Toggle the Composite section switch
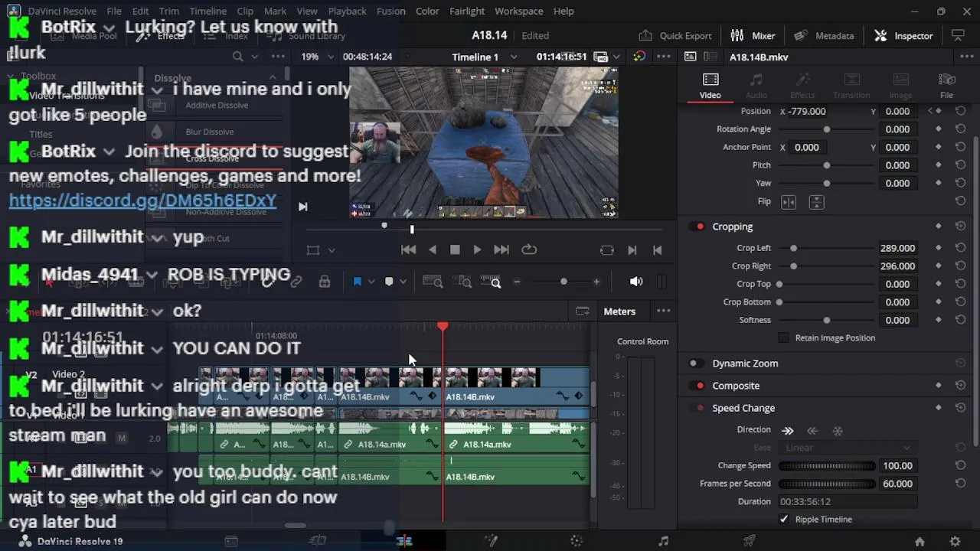This screenshot has width=980, height=551. (x=697, y=386)
